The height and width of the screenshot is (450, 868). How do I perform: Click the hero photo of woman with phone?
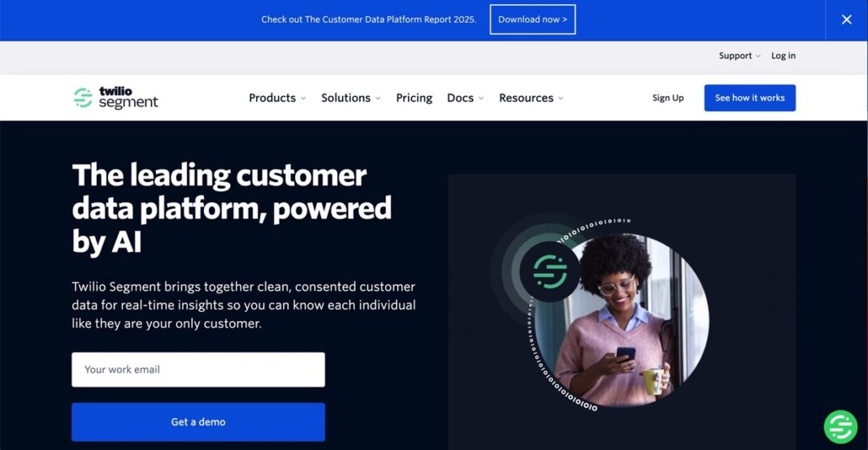click(621, 320)
